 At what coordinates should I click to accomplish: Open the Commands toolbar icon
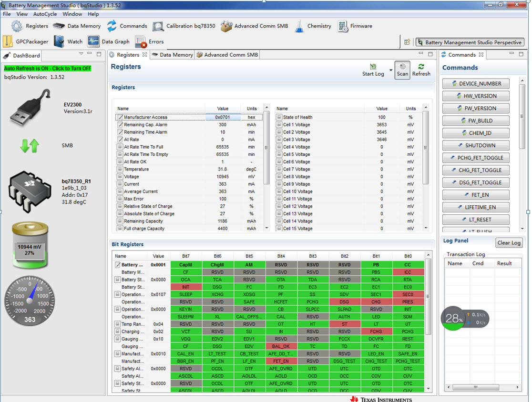tap(127, 26)
